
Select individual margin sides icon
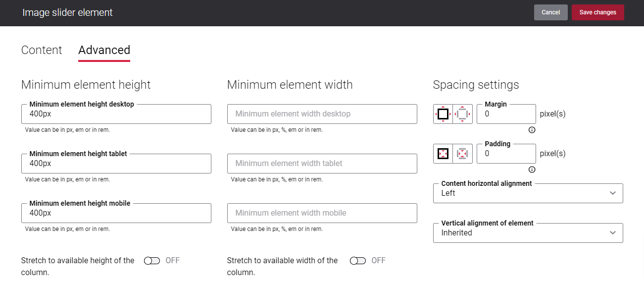click(x=463, y=114)
